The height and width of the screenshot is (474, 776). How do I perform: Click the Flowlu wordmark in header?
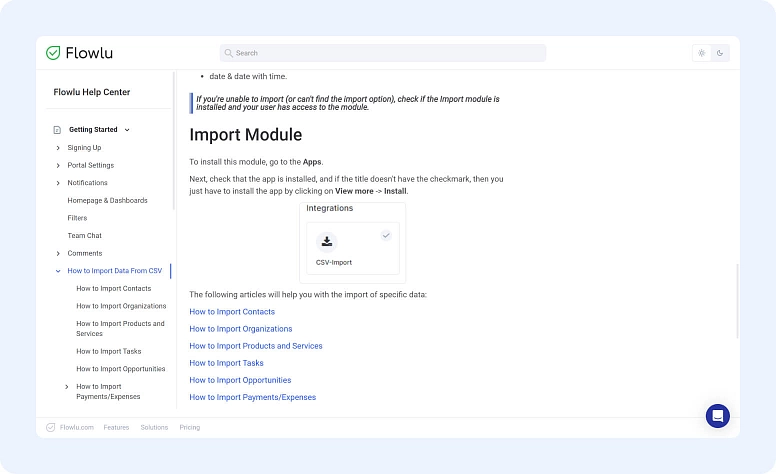[x=89, y=53]
